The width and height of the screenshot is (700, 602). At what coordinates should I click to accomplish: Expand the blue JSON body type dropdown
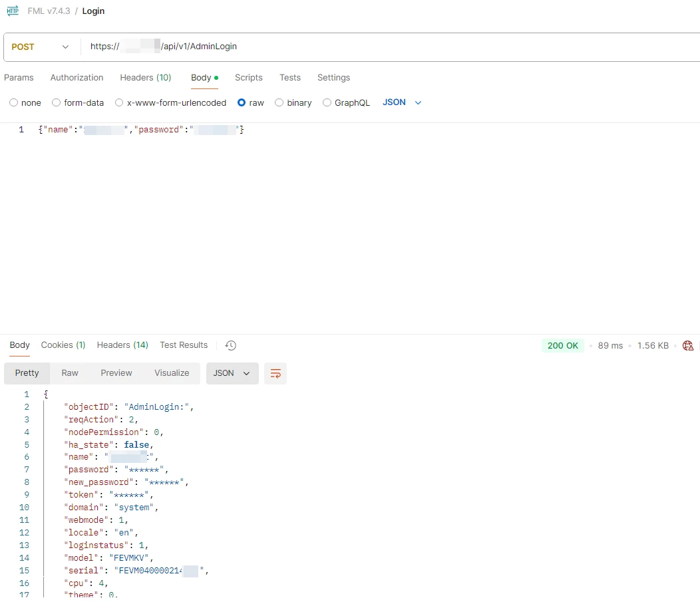pyautogui.click(x=402, y=102)
